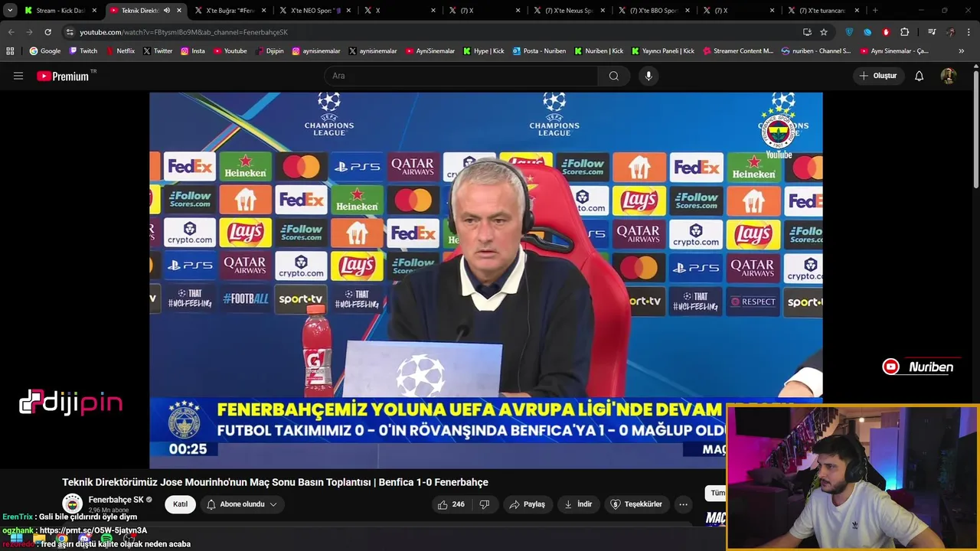
Task: Mute the audio on Teknik Direktör tab
Action: 167,11
